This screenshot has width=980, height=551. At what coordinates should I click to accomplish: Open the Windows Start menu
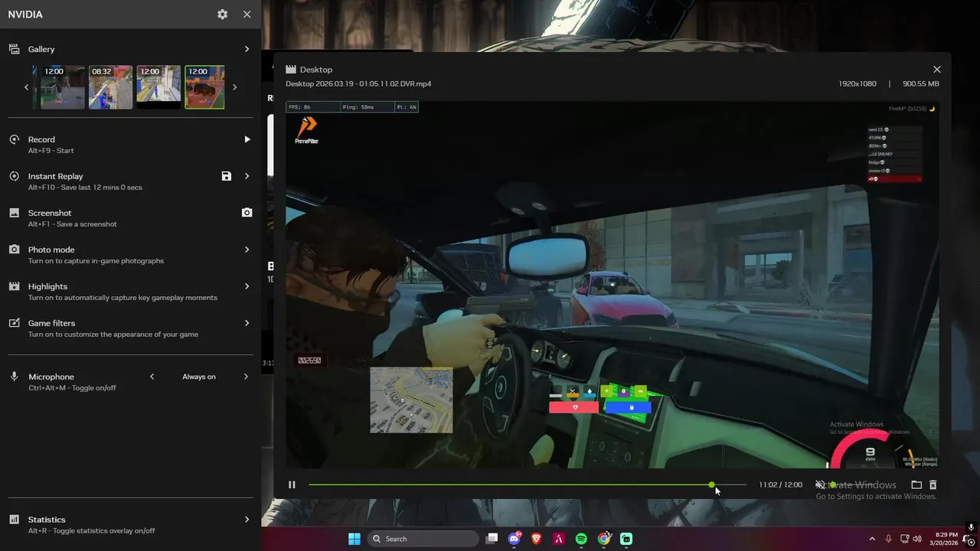point(354,539)
